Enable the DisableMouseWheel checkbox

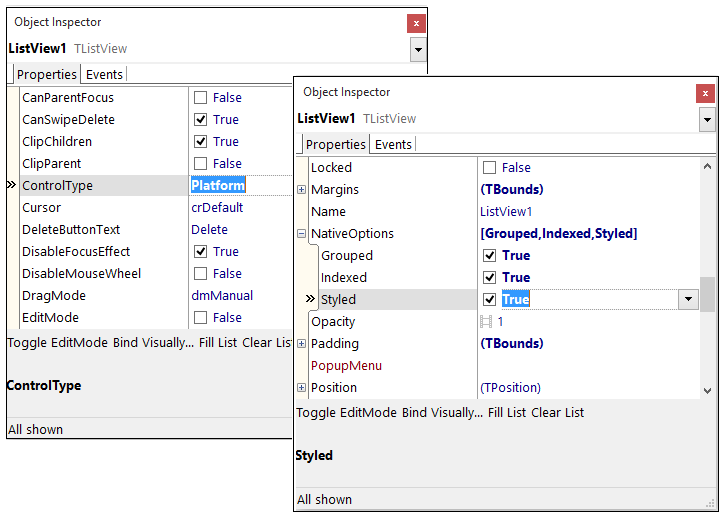[x=201, y=274]
